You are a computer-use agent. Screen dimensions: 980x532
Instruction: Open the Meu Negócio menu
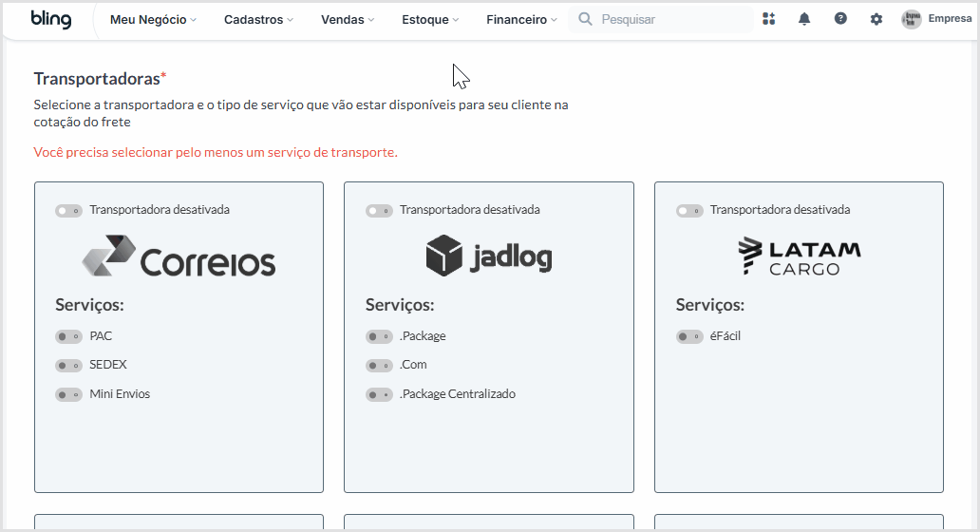(x=153, y=19)
